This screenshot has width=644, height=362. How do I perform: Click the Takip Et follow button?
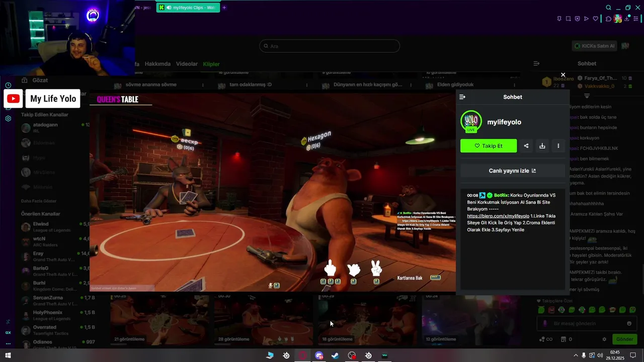tap(489, 146)
